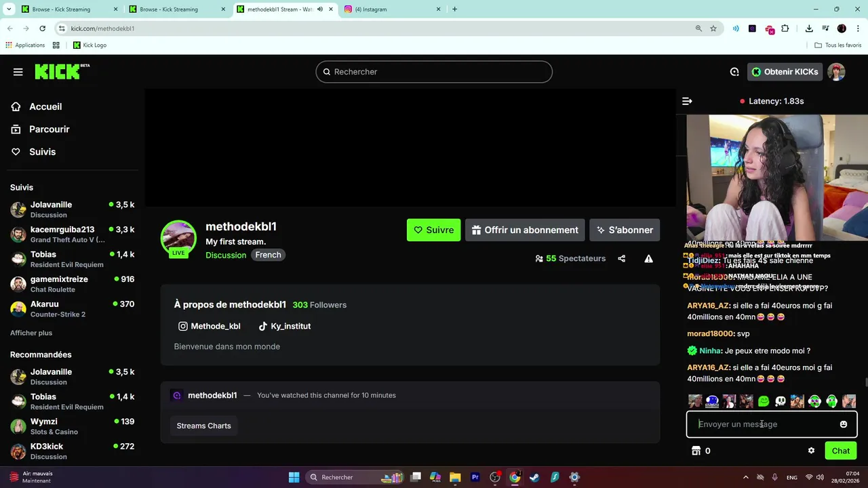Click the share stream icon
The image size is (868, 488).
[x=622, y=258]
